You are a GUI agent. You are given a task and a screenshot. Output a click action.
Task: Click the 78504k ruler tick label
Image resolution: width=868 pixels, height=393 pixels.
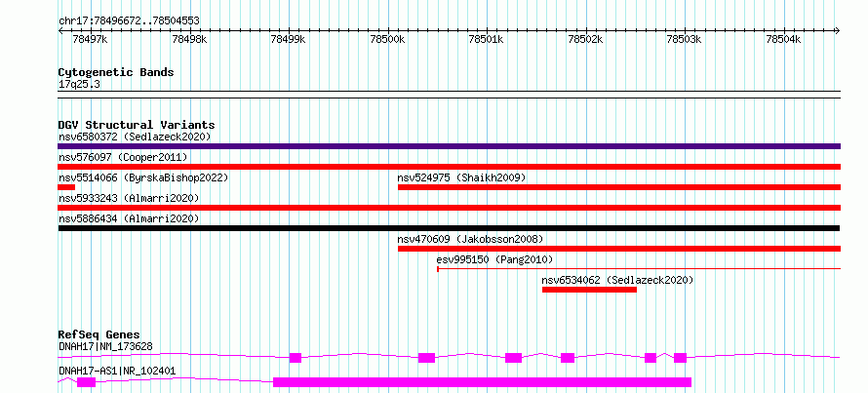(783, 39)
